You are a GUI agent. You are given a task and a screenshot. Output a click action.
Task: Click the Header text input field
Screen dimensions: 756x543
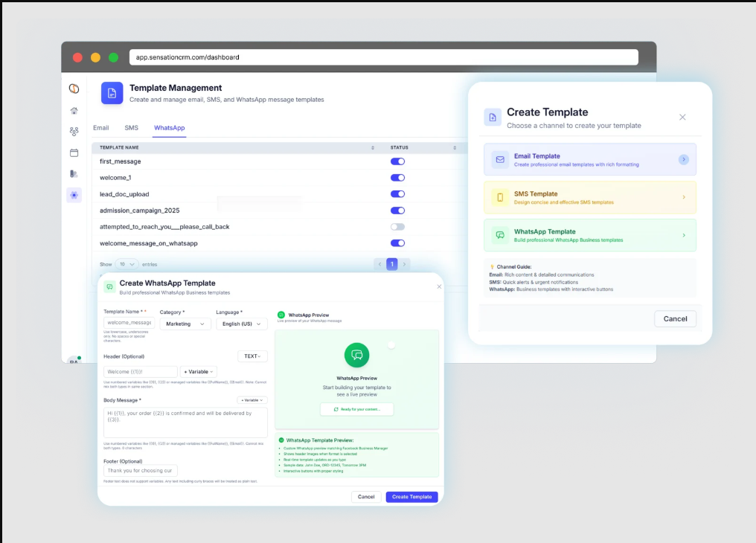[x=141, y=372]
